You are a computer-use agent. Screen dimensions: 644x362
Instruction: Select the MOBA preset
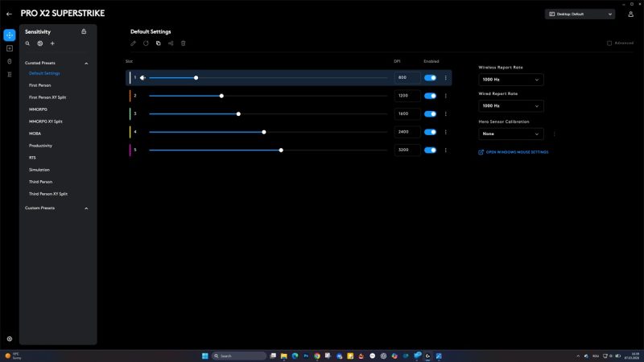click(x=35, y=134)
